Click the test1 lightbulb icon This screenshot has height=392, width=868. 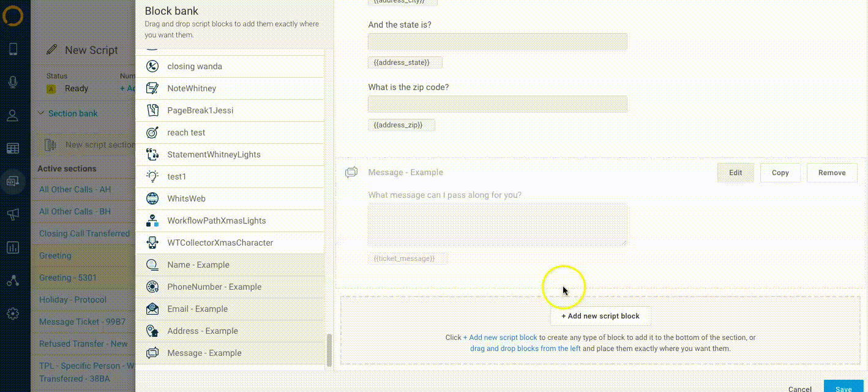click(152, 176)
